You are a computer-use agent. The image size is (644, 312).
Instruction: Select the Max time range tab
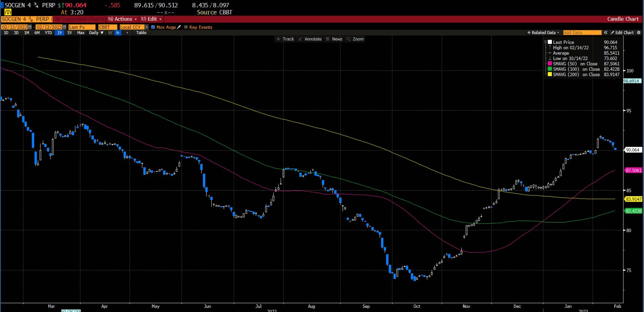pos(81,33)
